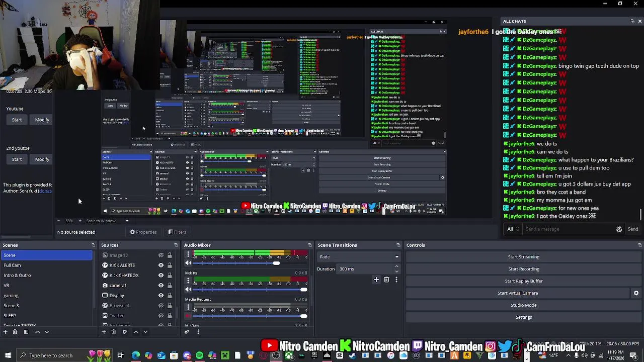Click Modify under 2nd youtube
This screenshot has width=644, height=362.
42,159
